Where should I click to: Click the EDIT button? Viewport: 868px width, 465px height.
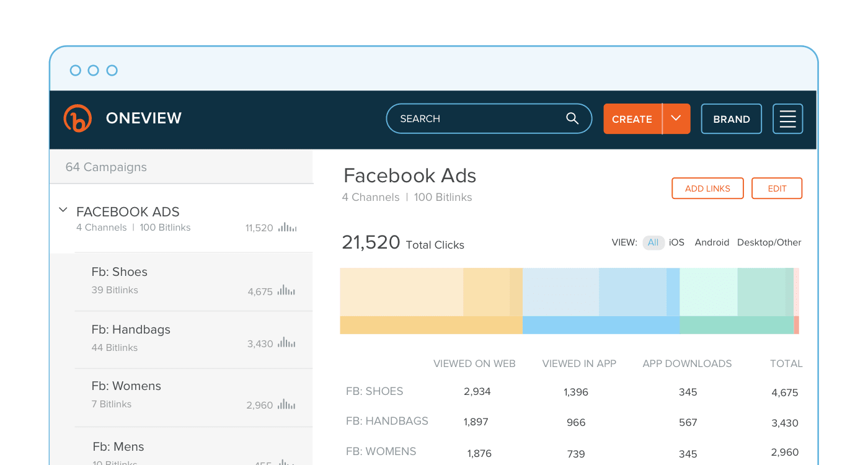[777, 188]
